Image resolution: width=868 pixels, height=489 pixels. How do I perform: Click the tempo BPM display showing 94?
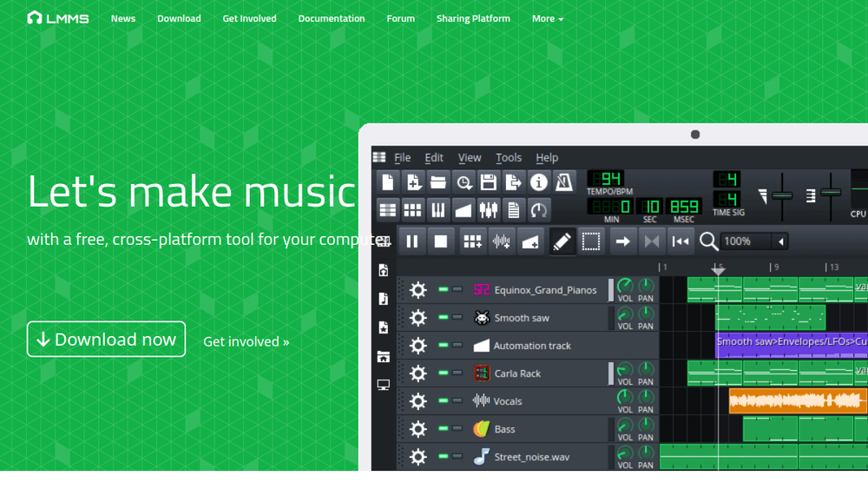[x=606, y=179]
